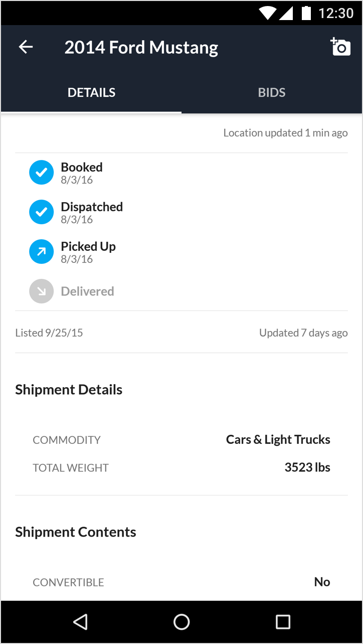Tap the back arrow in header

[x=26, y=47]
